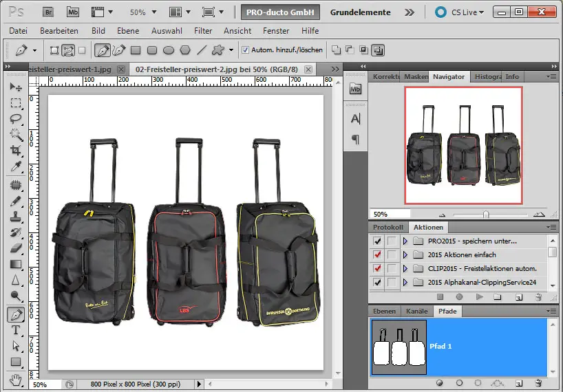The height and width of the screenshot is (392, 563).
Task: Open the Filter menu
Action: 203,31
